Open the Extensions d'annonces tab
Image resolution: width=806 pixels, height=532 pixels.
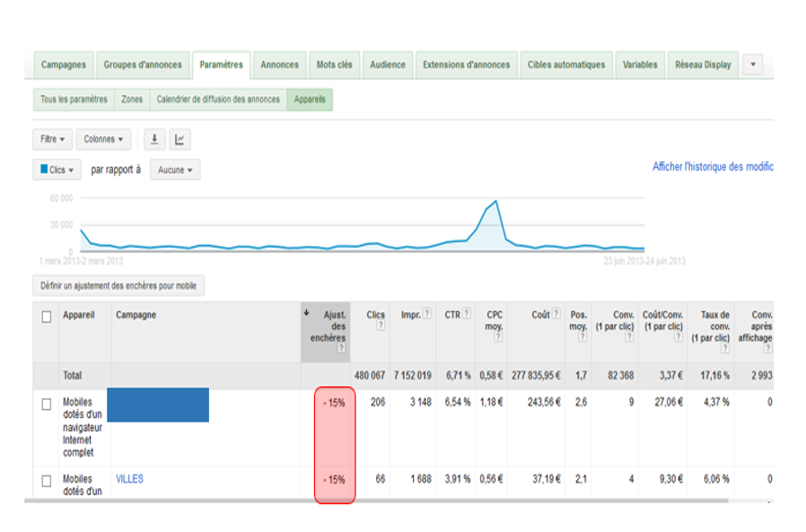coord(467,65)
